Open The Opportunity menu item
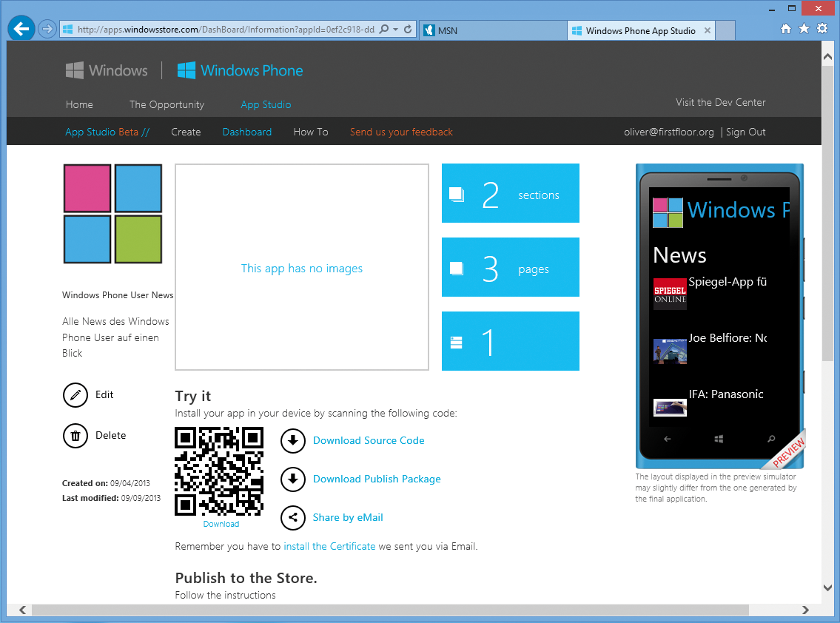 coord(167,104)
